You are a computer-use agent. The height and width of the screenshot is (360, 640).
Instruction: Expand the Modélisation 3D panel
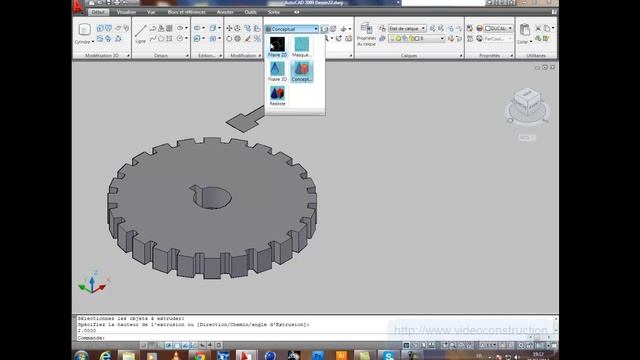pos(128,56)
